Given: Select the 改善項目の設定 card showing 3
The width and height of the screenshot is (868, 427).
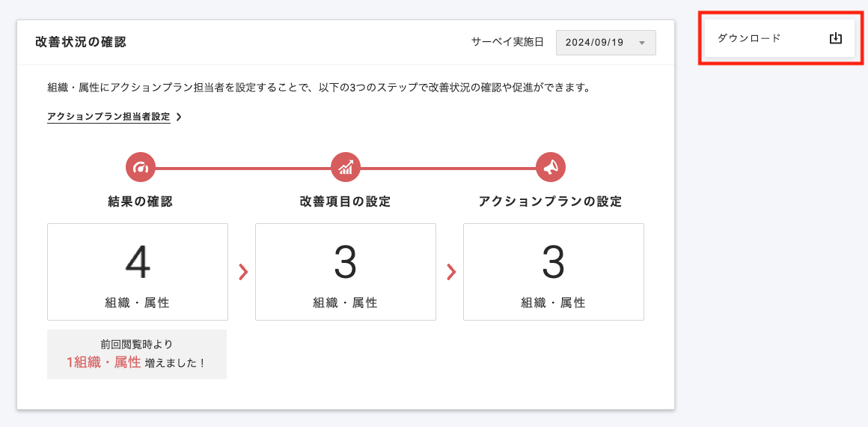Looking at the screenshot, I should pyautogui.click(x=346, y=272).
